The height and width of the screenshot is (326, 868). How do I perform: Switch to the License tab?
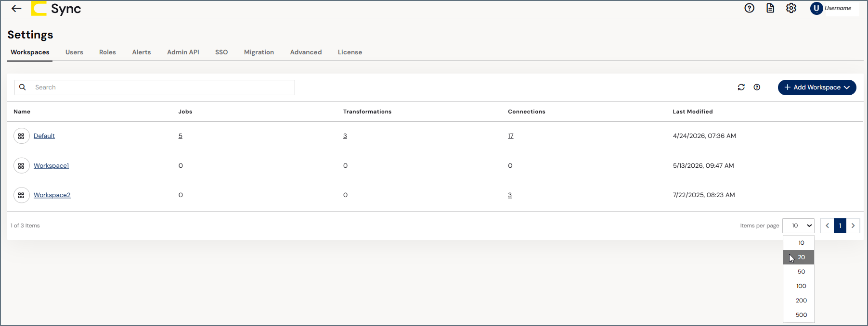(350, 52)
